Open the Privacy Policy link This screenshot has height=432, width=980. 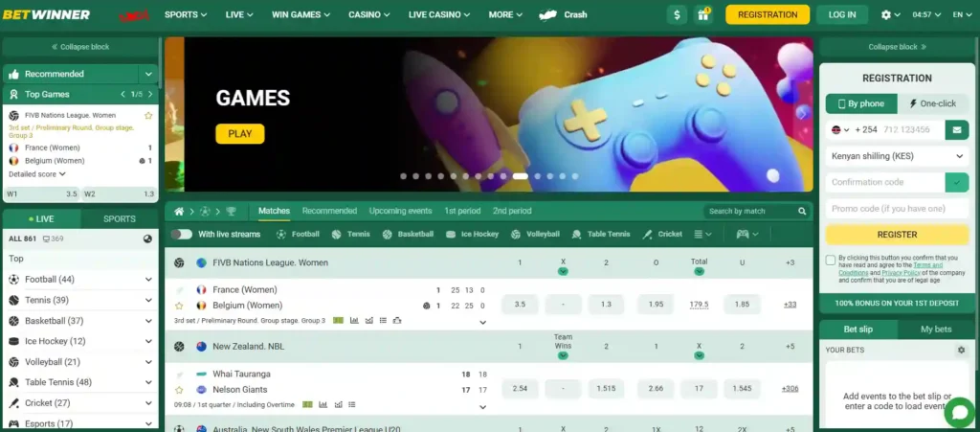901,273
